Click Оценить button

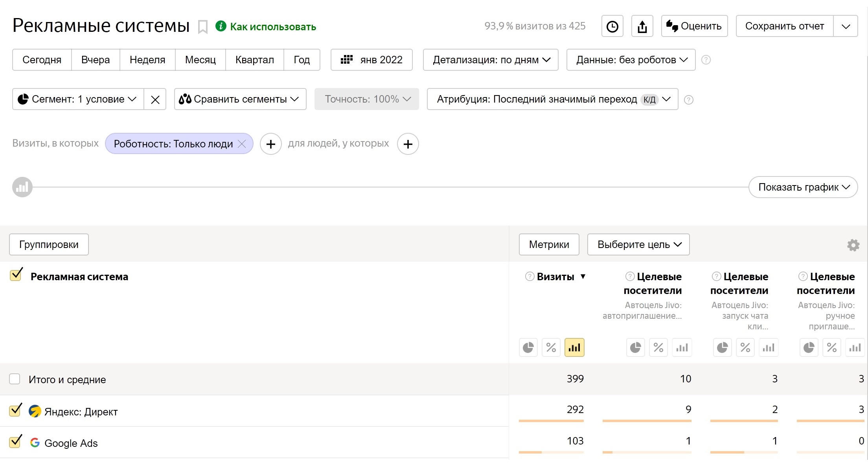(695, 26)
